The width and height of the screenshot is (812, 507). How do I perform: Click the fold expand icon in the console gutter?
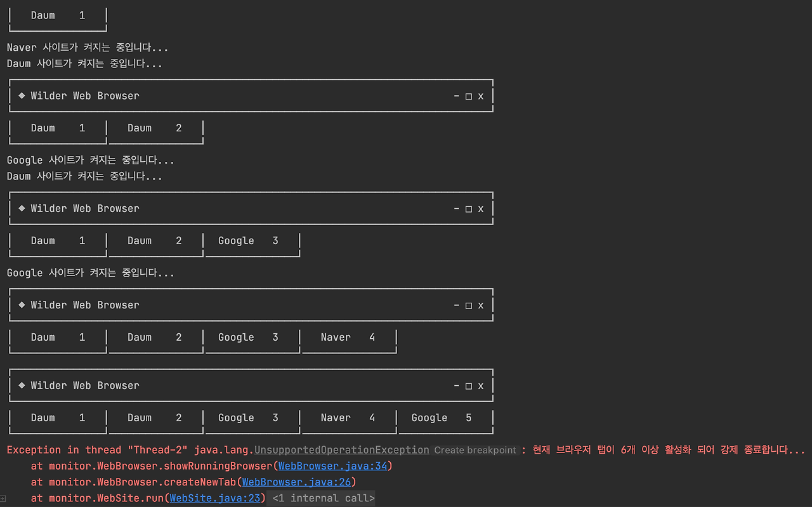click(x=3, y=498)
